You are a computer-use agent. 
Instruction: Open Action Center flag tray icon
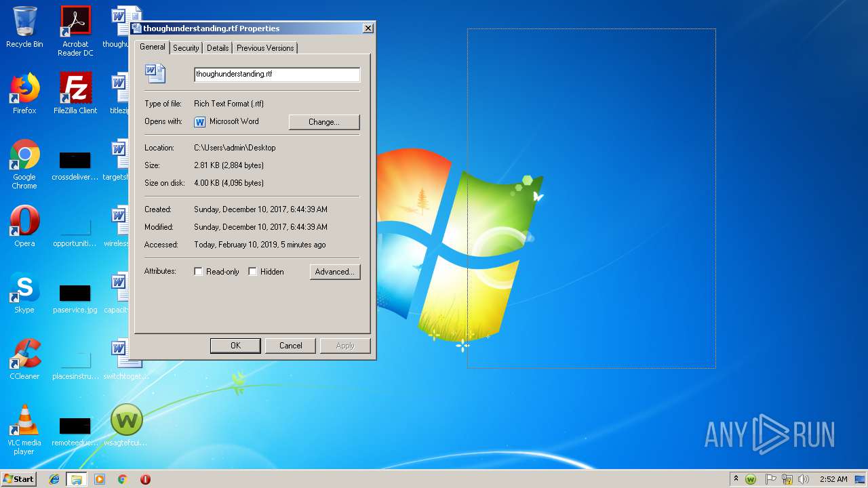(770, 479)
